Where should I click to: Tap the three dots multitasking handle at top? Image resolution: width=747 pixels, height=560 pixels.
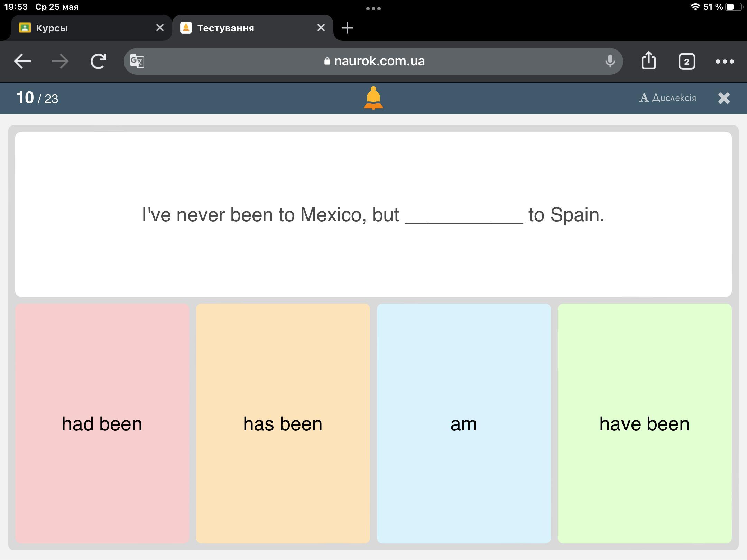click(373, 8)
